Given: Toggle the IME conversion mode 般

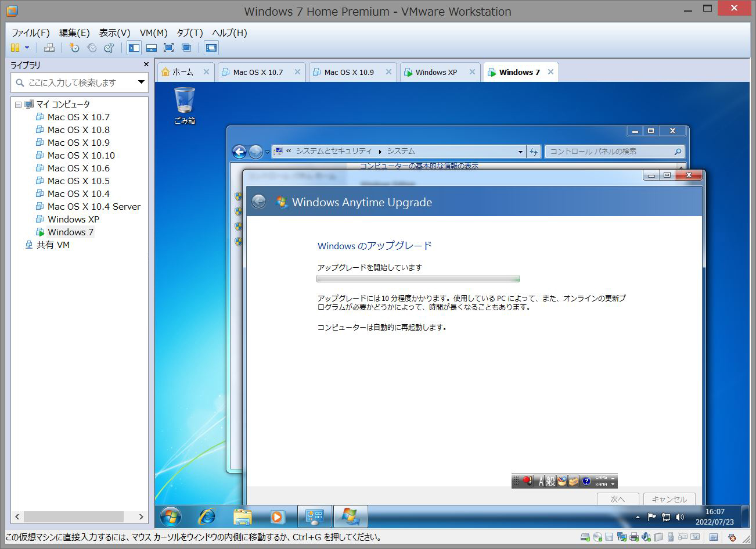Looking at the screenshot, I should point(550,481).
